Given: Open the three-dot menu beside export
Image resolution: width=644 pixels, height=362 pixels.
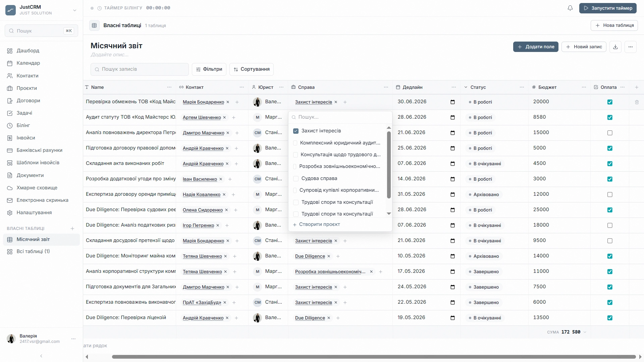Looking at the screenshot, I should pos(631,47).
